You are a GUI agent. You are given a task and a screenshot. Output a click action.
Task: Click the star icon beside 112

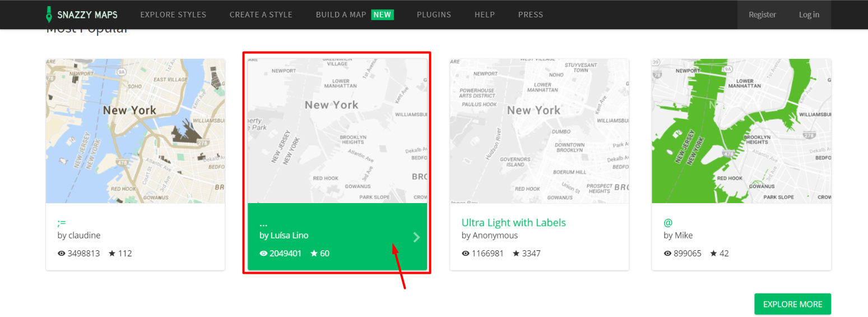pyautogui.click(x=112, y=254)
